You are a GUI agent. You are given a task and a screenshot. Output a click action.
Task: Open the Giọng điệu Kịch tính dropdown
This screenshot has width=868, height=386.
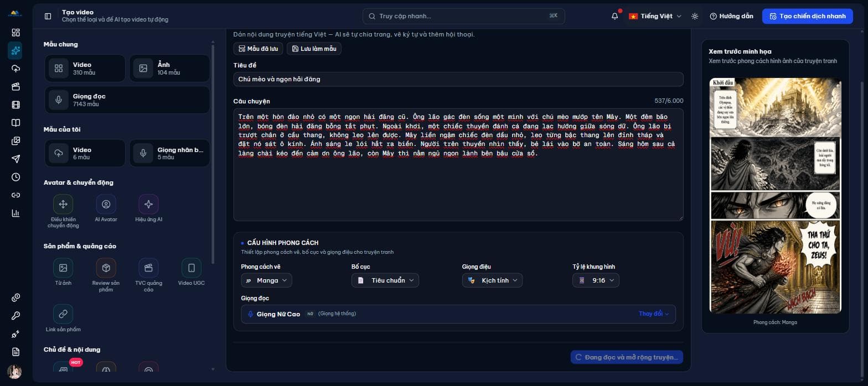492,280
